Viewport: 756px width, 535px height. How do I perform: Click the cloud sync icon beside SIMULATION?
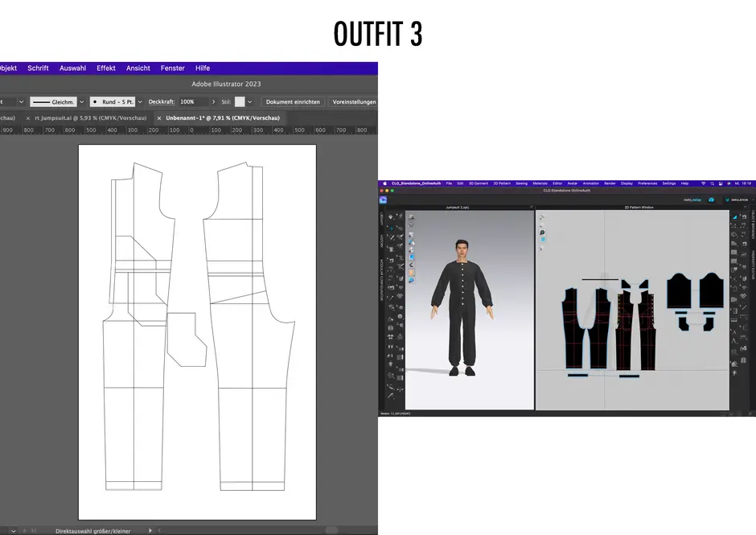pos(710,200)
